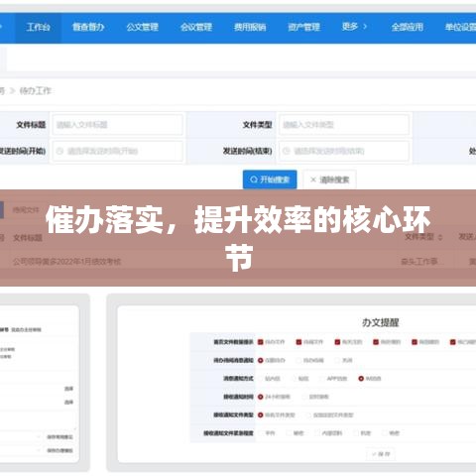Open the 全部应用 menu item
476x476 pixels.
pyautogui.click(x=408, y=27)
